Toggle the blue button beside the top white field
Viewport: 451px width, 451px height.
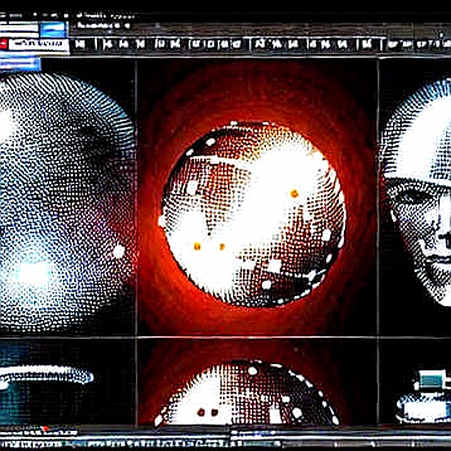[53, 29]
